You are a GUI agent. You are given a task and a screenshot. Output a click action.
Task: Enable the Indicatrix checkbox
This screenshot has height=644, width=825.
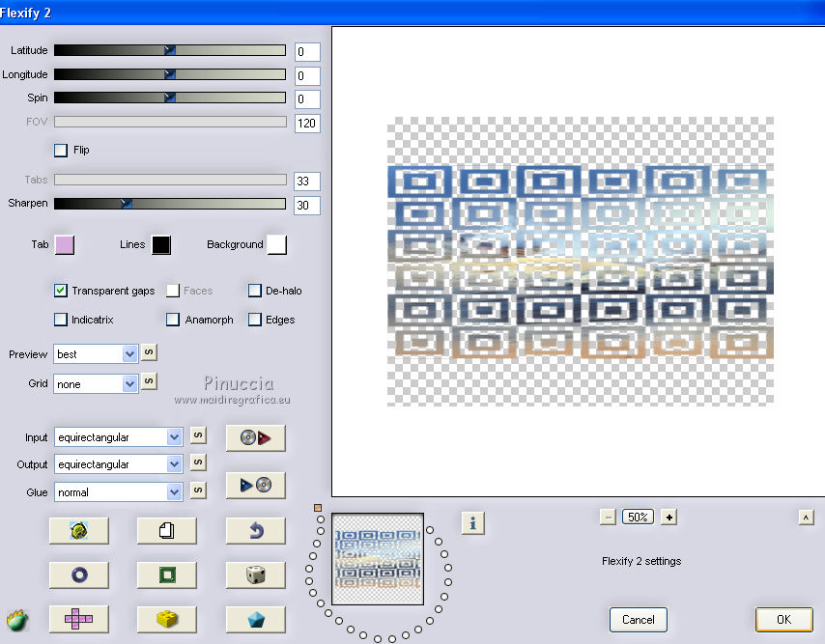click(61, 320)
